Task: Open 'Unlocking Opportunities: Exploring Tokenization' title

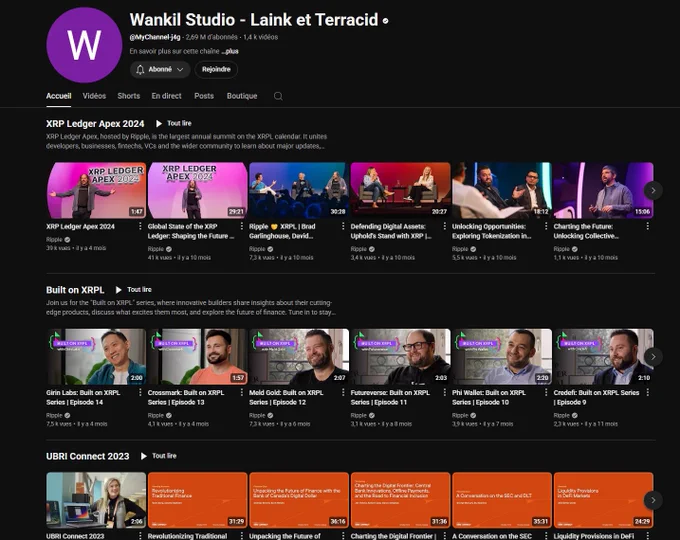Action: point(491,231)
